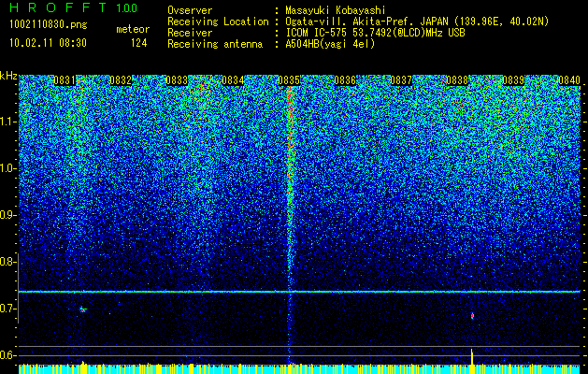Click the HROFFT 1.0.0 title text
This screenshot has width=588, height=374.
(74, 7)
